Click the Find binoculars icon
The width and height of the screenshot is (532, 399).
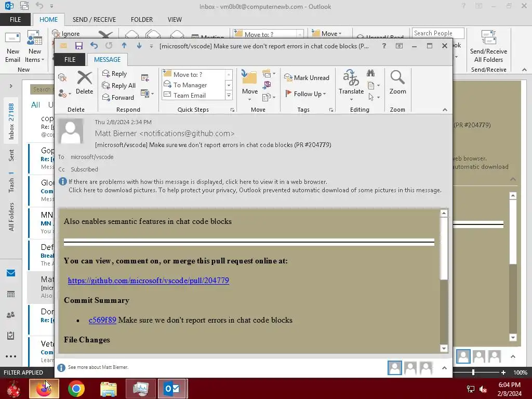(370, 73)
